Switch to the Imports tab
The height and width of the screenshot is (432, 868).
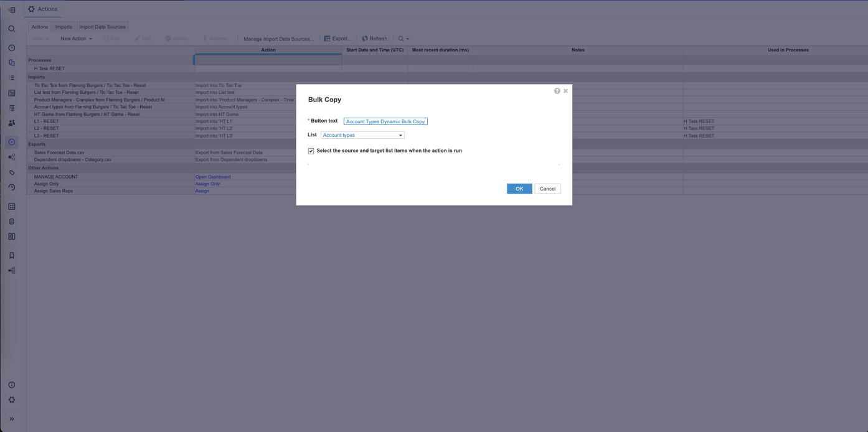pyautogui.click(x=64, y=27)
